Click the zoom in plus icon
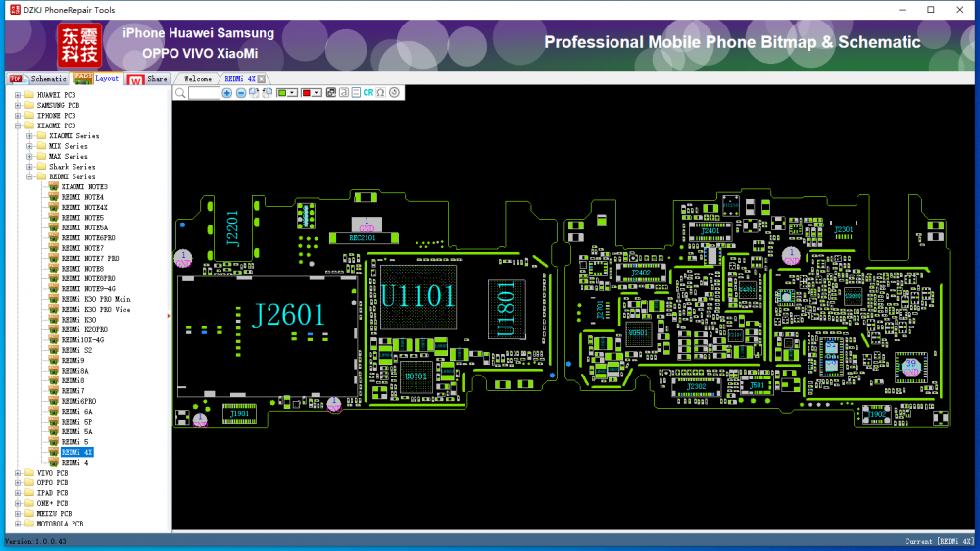The height and width of the screenshot is (551, 980). pos(227,93)
